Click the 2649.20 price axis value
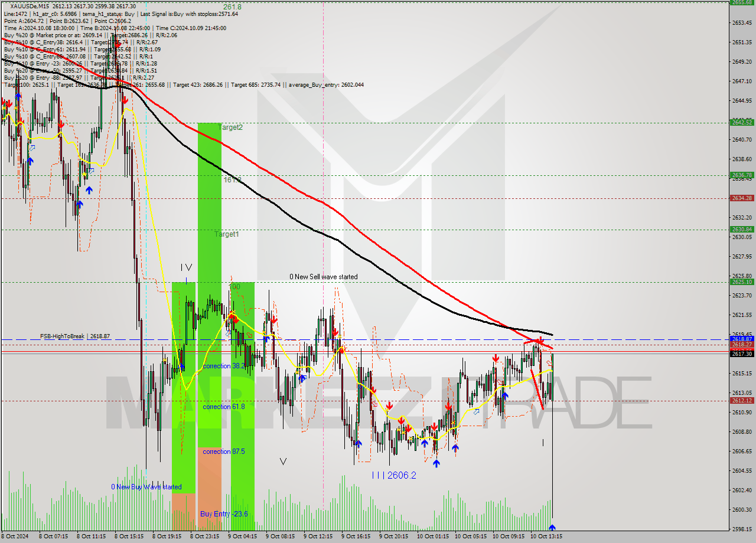This screenshot has height=543, width=756. (x=742, y=61)
